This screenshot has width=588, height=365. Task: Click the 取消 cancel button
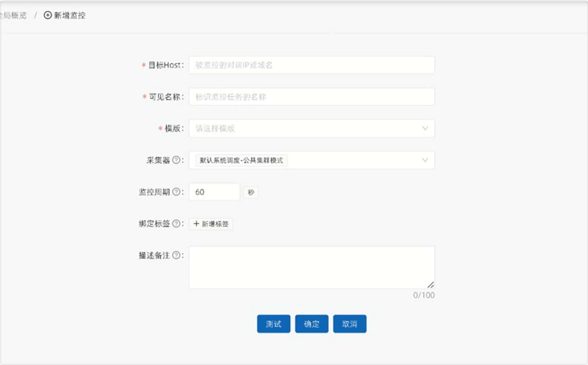[350, 324]
